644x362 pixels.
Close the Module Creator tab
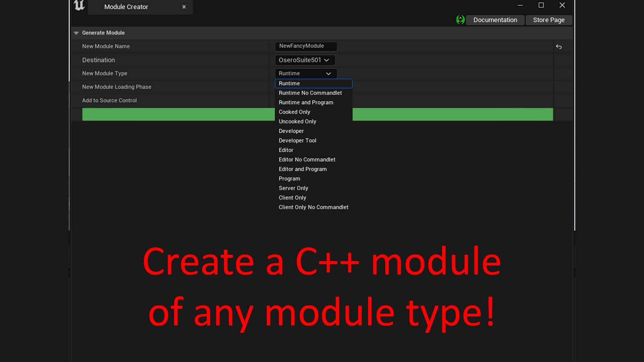coord(184,7)
